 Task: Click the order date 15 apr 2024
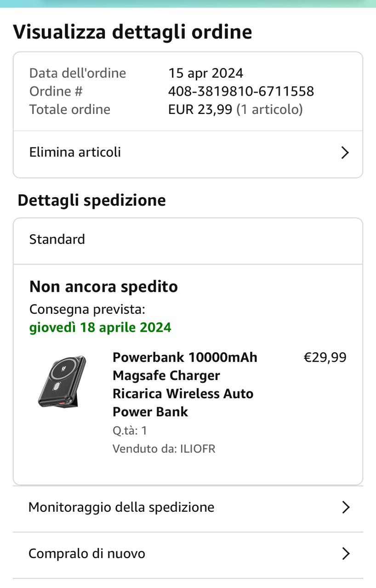(205, 73)
